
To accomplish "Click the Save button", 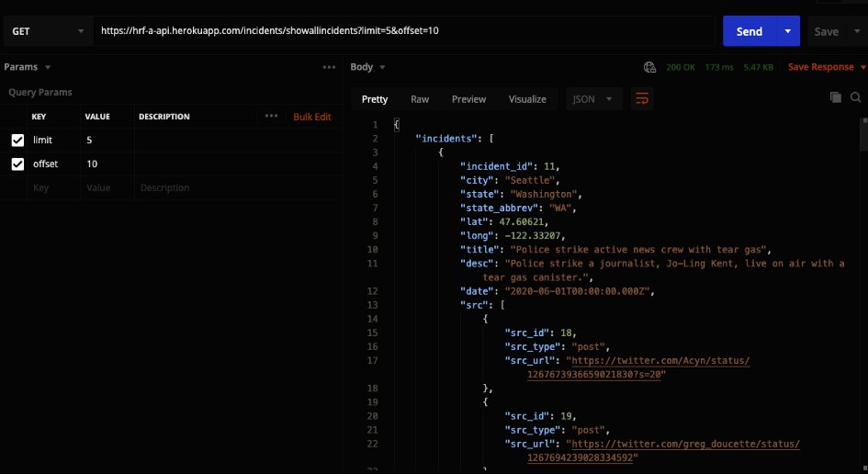I will click(x=827, y=32).
